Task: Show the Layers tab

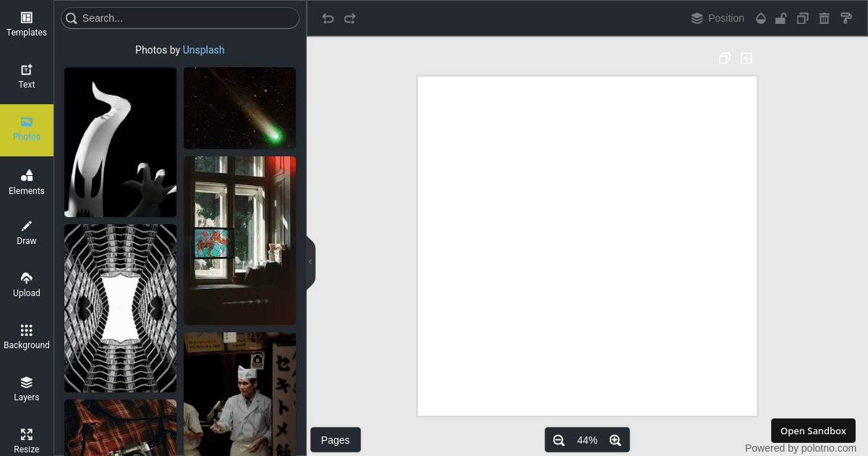Action: pos(27,389)
